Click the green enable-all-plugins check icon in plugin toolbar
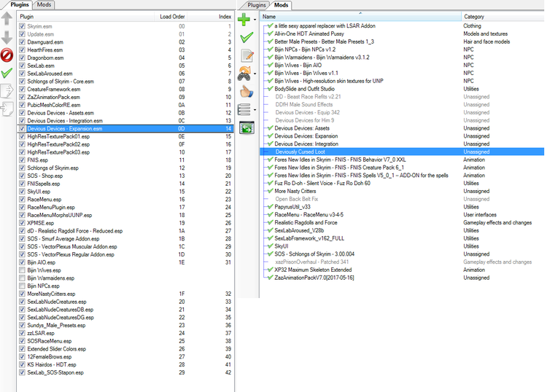The image size is (547, 392). coord(7,73)
